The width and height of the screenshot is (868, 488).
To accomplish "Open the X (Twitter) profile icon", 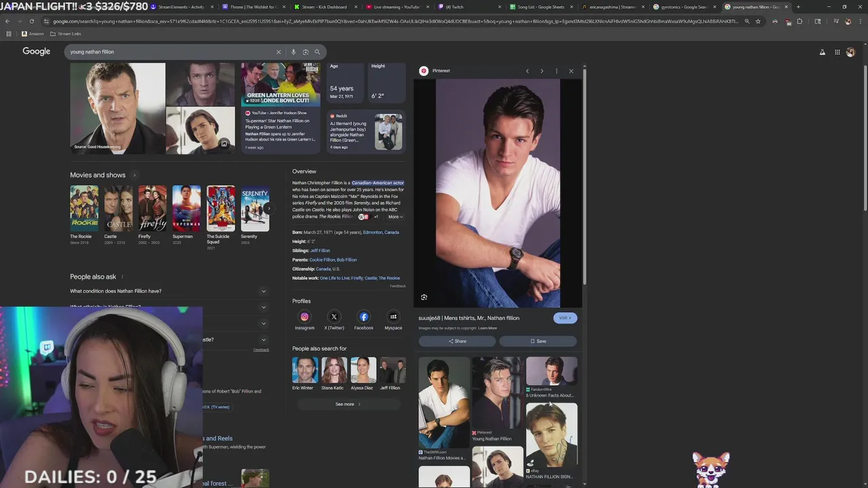I will pos(334,317).
